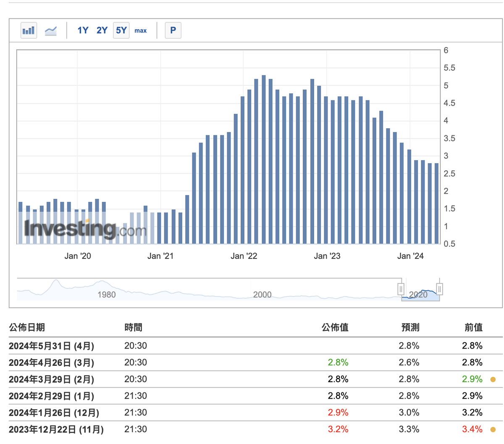Image resolution: width=504 pixels, height=444 pixels.
Task: Click the Jan '23 x-axis label
Action: point(327,256)
